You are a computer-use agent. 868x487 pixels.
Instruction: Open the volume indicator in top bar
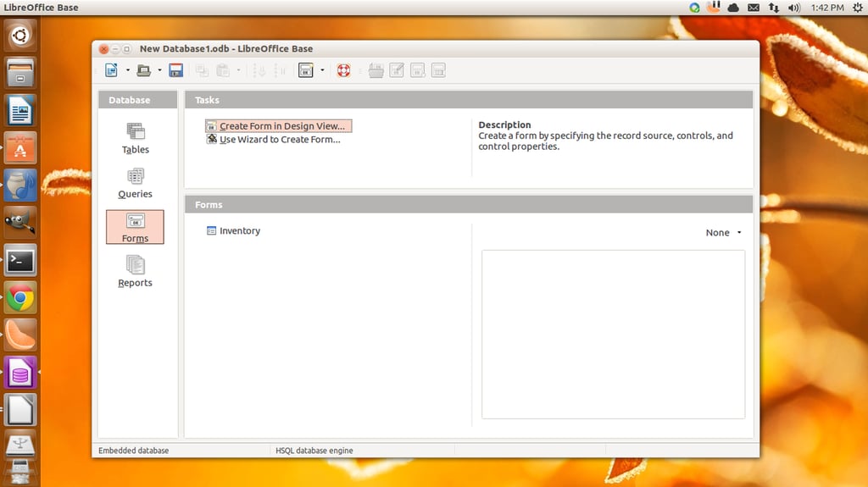click(793, 8)
